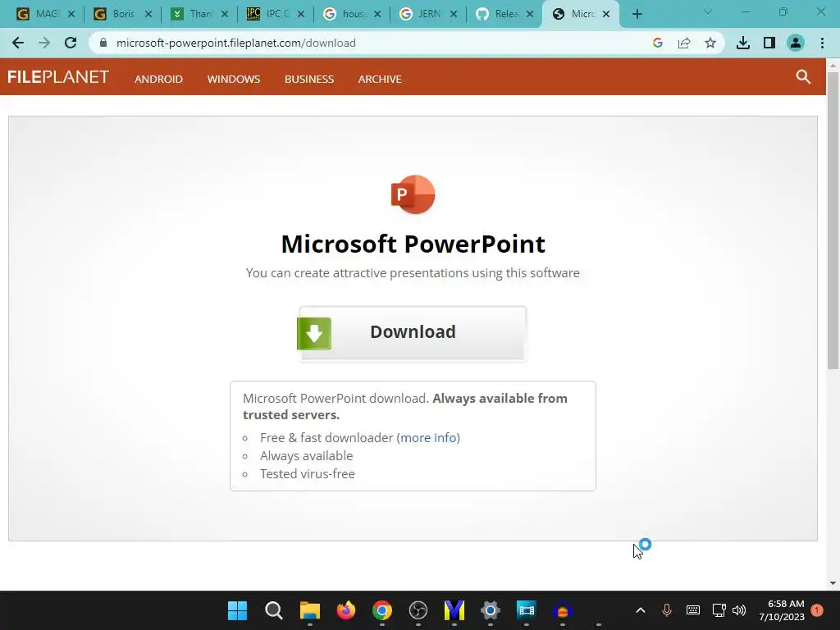Open taskbar Search
Viewport: 840px width, 630px height.
(274, 610)
